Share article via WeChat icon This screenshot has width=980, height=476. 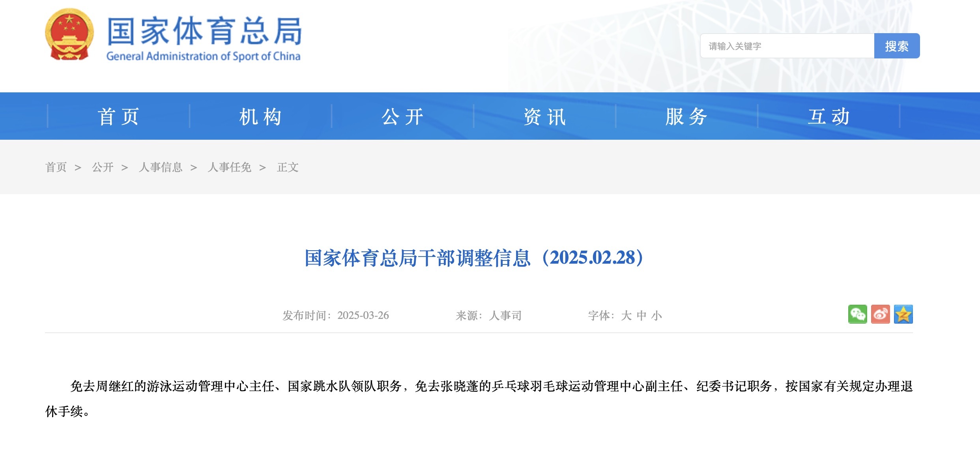857,314
